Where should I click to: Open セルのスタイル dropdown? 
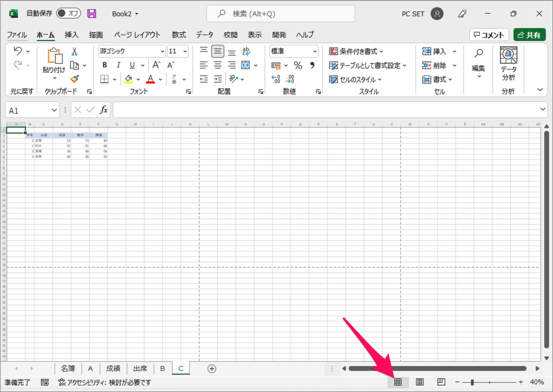pyautogui.click(x=355, y=79)
